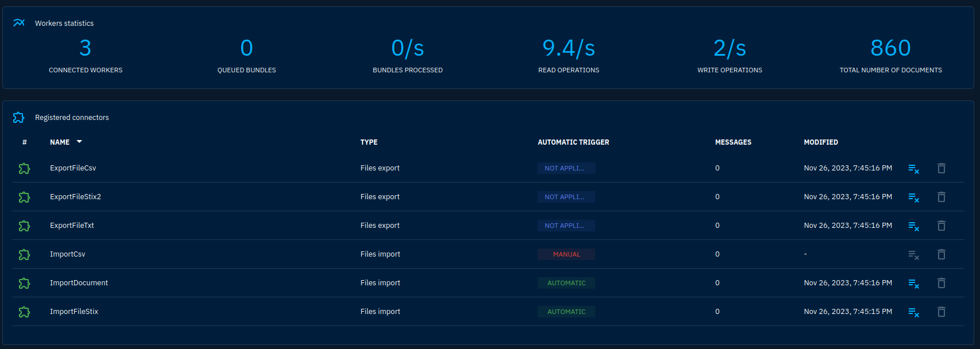Delete the ImportCsv connector

(x=941, y=254)
